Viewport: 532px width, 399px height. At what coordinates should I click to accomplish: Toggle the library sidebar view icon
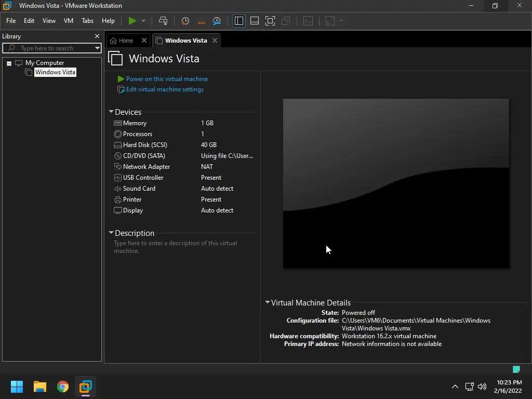coord(239,21)
